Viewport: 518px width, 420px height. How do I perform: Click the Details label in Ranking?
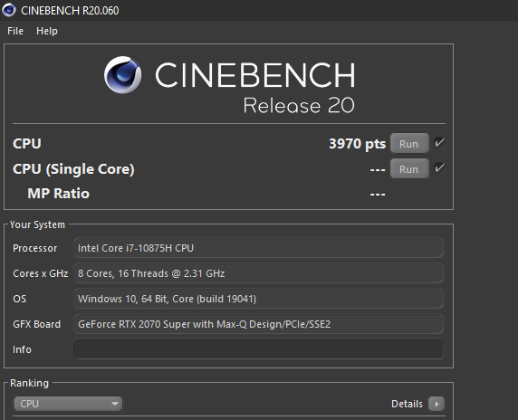pyautogui.click(x=407, y=404)
